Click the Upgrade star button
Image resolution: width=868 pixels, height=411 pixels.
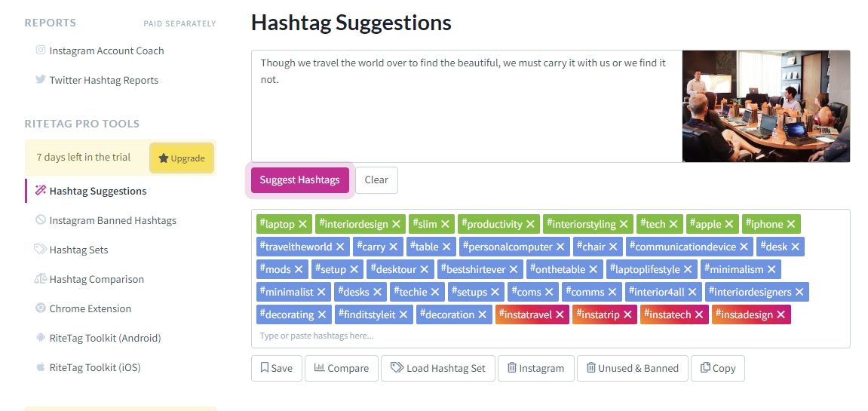point(182,158)
